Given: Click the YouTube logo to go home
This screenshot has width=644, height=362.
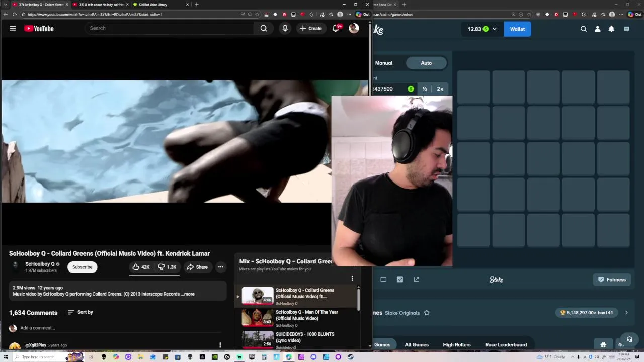Looking at the screenshot, I should 39,29.
